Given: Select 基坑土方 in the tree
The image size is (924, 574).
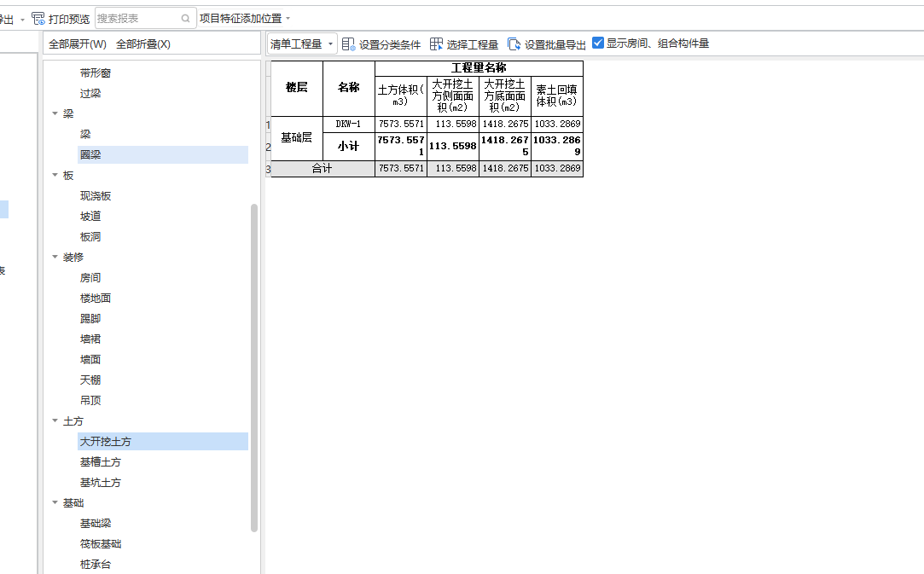Looking at the screenshot, I should [100, 483].
